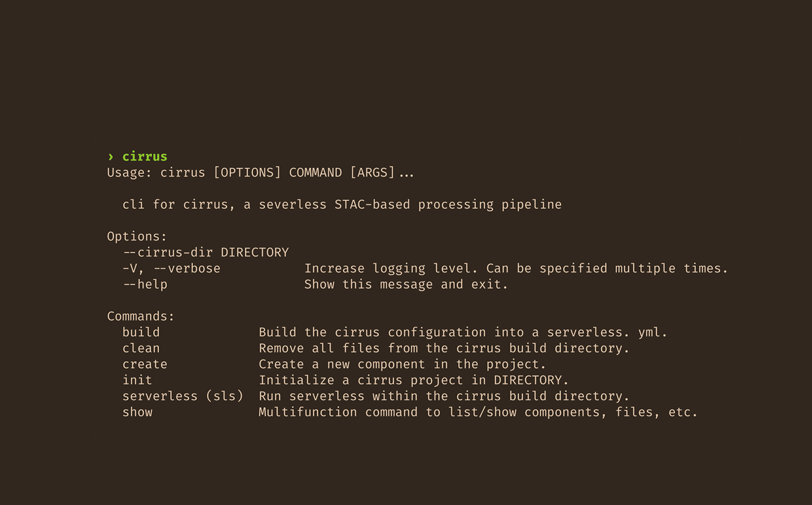Viewport: 812px width, 505px height.
Task: Click the "init" command name
Action: click(x=137, y=380)
